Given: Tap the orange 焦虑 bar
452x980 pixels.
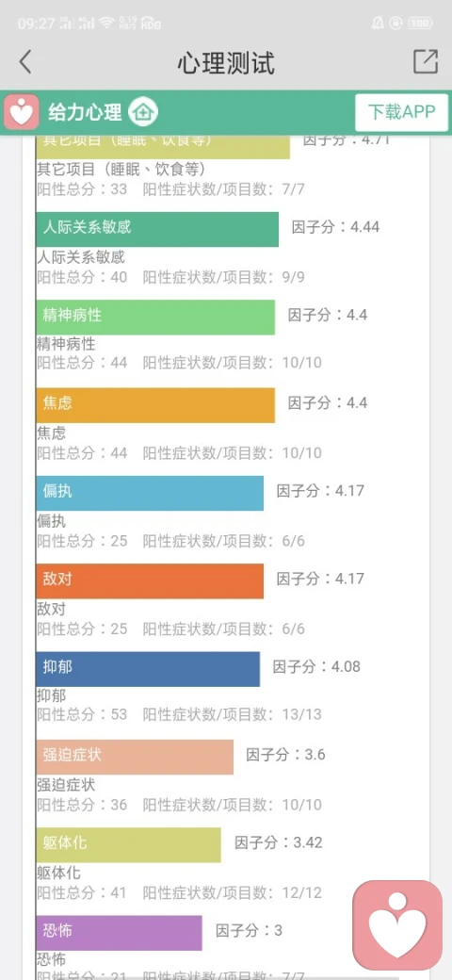Looking at the screenshot, I should point(155,405).
